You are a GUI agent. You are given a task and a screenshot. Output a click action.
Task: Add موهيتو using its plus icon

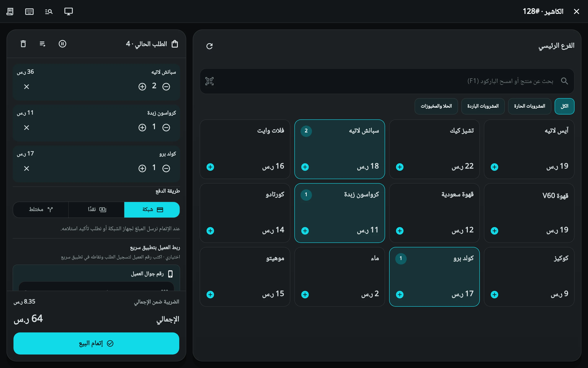(210, 294)
